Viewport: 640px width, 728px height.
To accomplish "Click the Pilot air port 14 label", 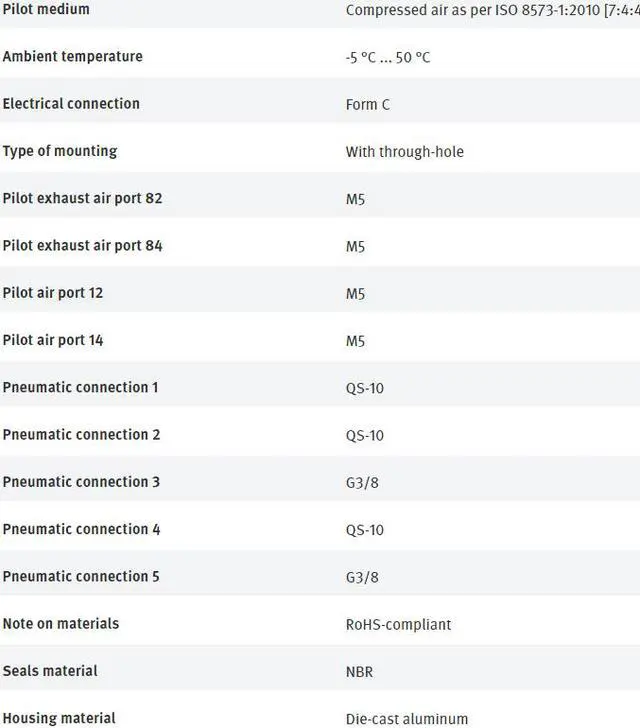I will (x=52, y=340).
